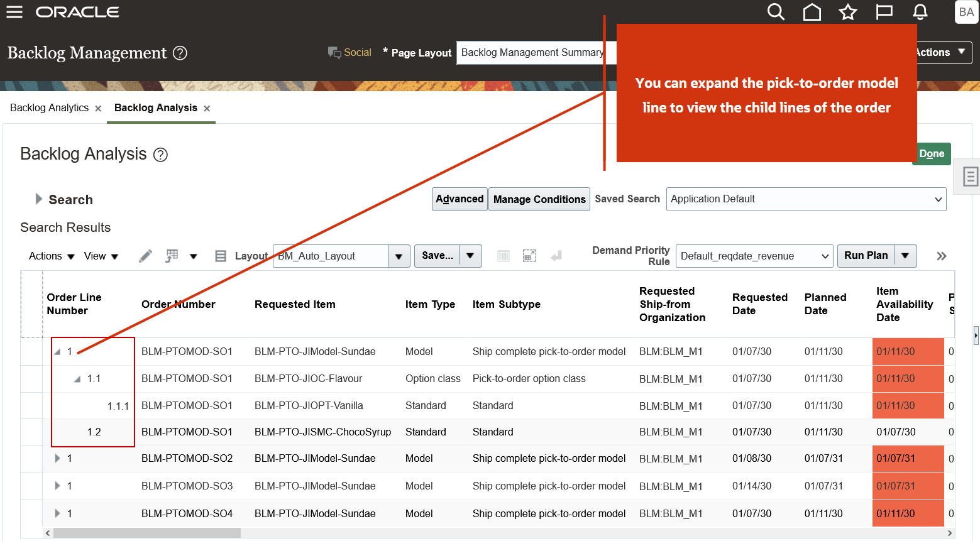This screenshot has height=541, width=980.
Task: Click the Page Layout field
Action: click(x=536, y=53)
